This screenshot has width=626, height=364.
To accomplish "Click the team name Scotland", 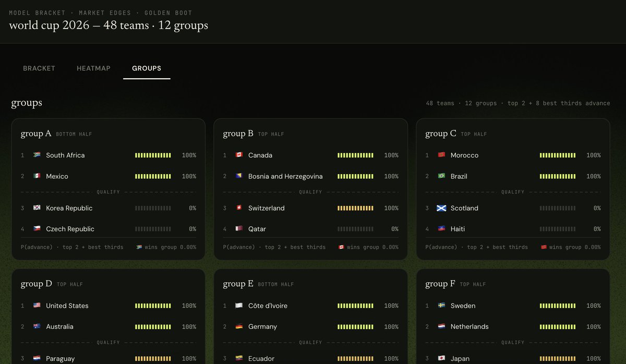I will click(464, 208).
